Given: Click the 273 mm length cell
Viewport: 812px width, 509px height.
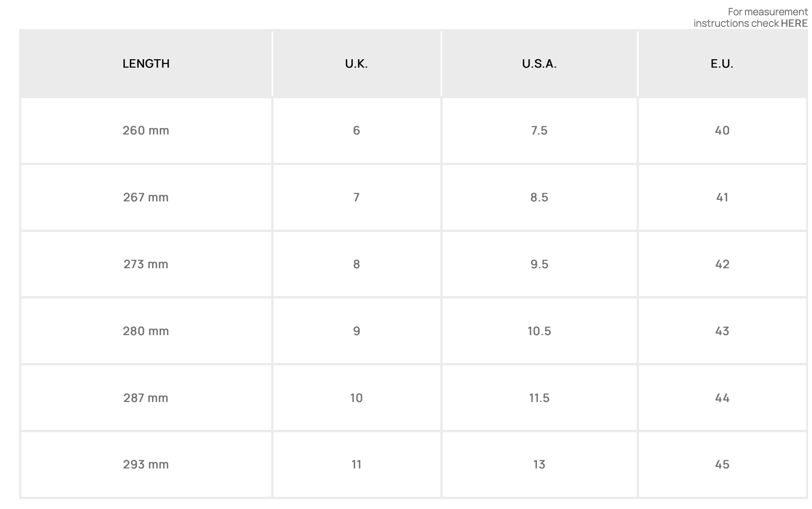Looking at the screenshot, I should pyautogui.click(x=146, y=264).
